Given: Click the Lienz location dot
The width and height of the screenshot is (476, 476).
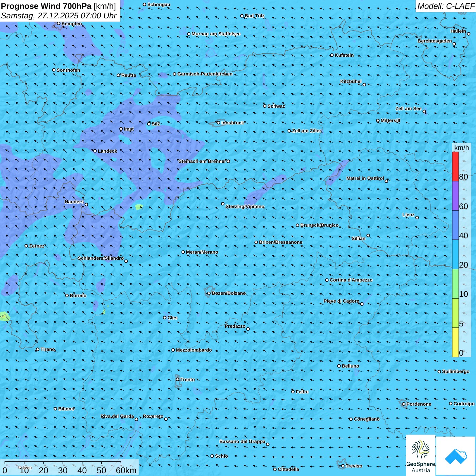Looking at the screenshot, I should (417, 218).
